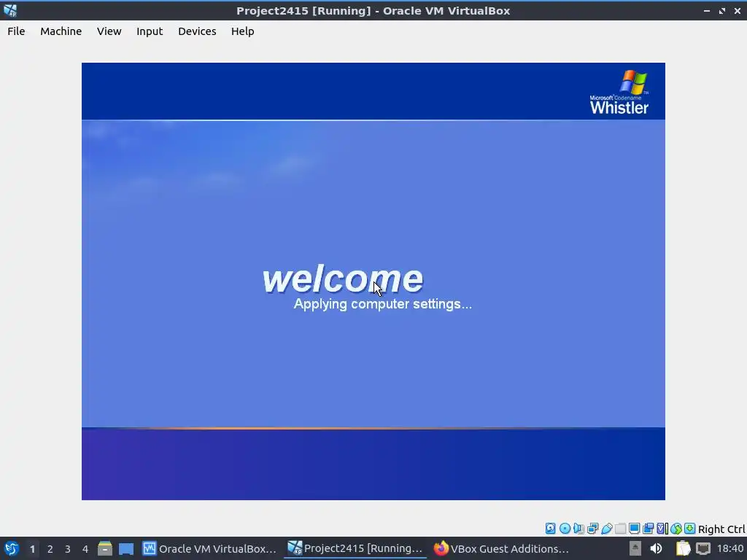
Task: Click the Whistler Windows logo in VM
Action: (619, 93)
